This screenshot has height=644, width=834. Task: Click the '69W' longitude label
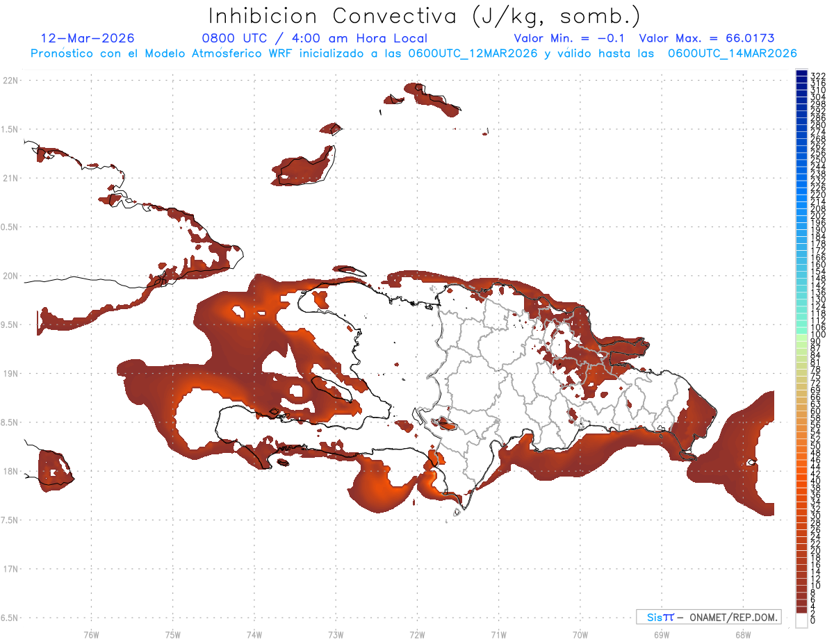click(x=661, y=634)
